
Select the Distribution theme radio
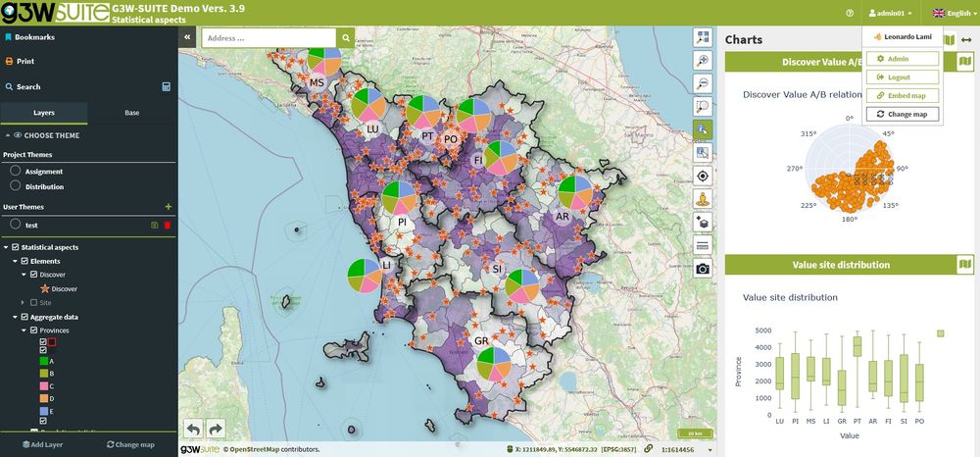(x=16, y=185)
